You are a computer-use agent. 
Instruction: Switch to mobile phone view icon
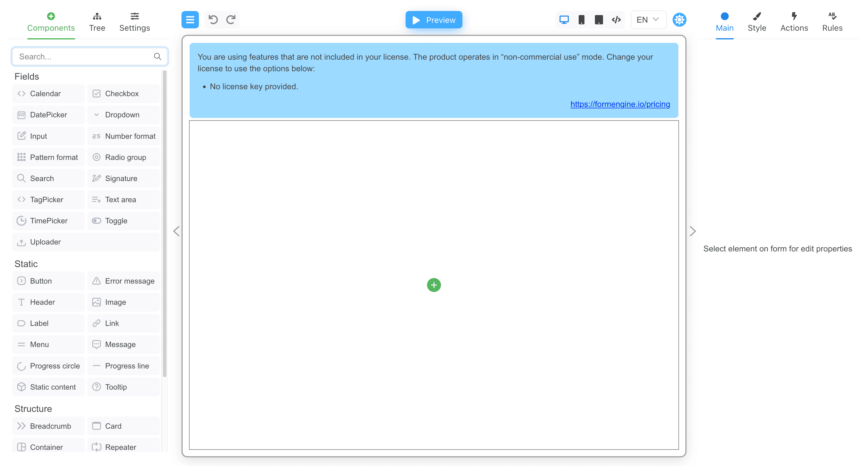pos(581,19)
